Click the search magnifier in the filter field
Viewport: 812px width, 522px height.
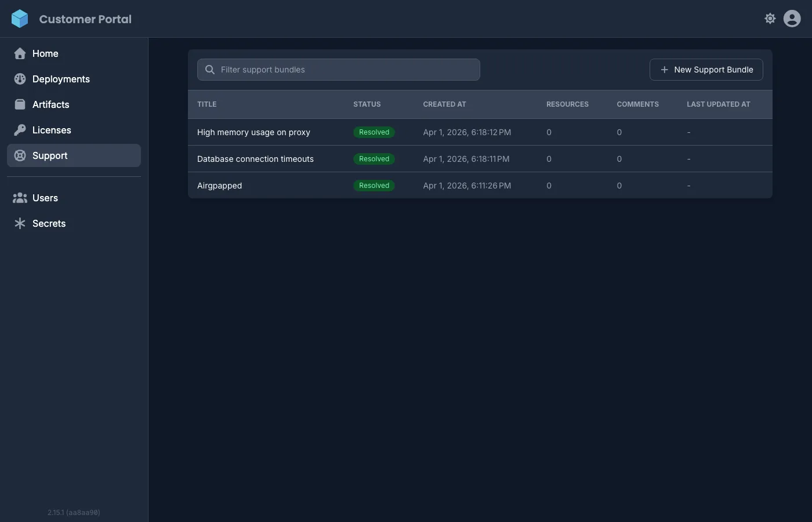coord(209,69)
